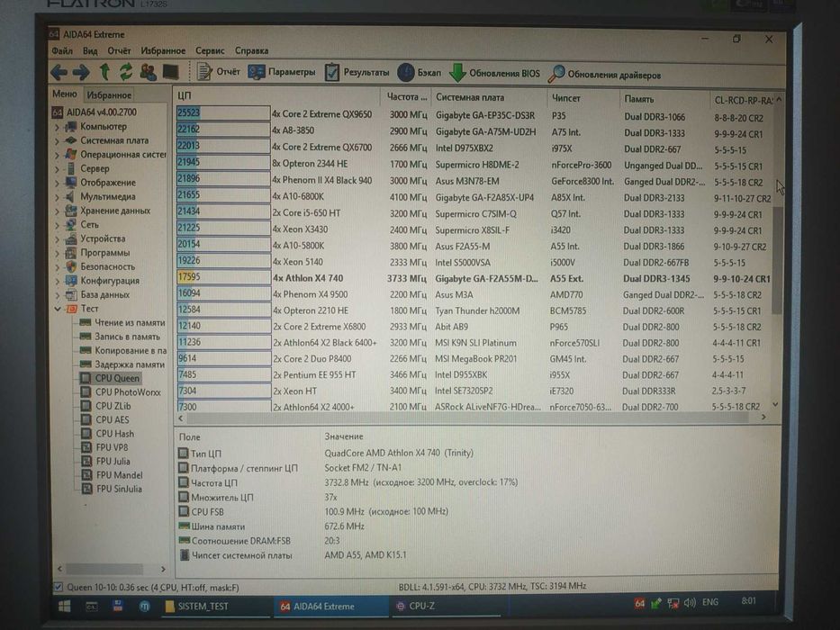Select the CPU Hash test
Image resolution: width=840 pixels, height=630 pixels.
pyautogui.click(x=114, y=434)
